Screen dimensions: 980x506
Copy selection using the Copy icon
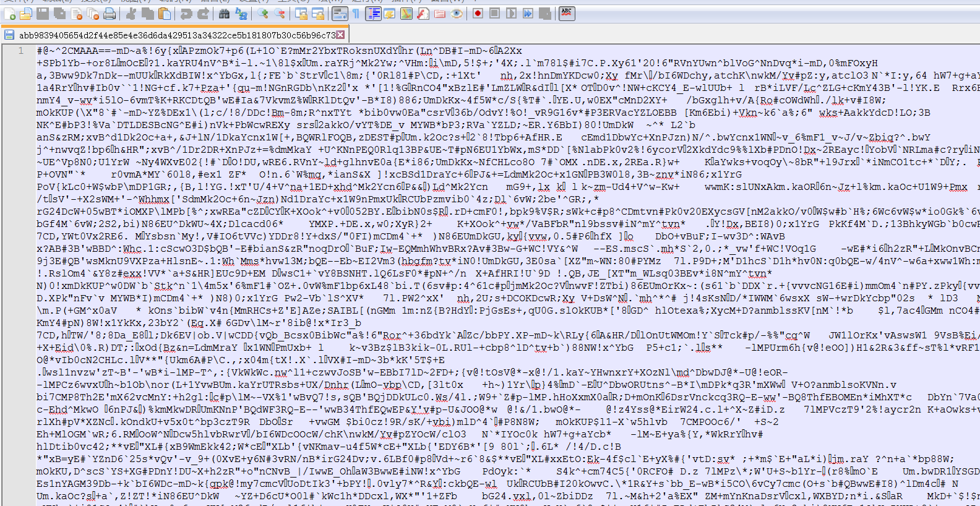point(148,14)
